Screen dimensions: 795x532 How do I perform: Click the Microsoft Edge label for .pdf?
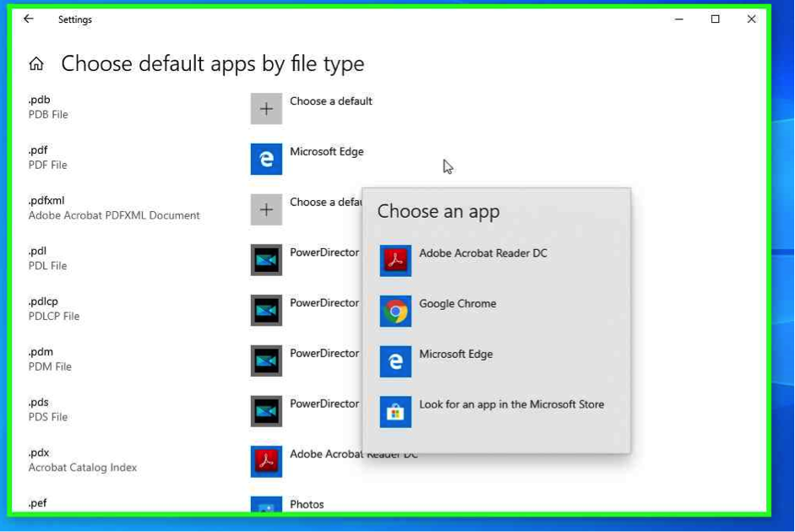tap(326, 152)
